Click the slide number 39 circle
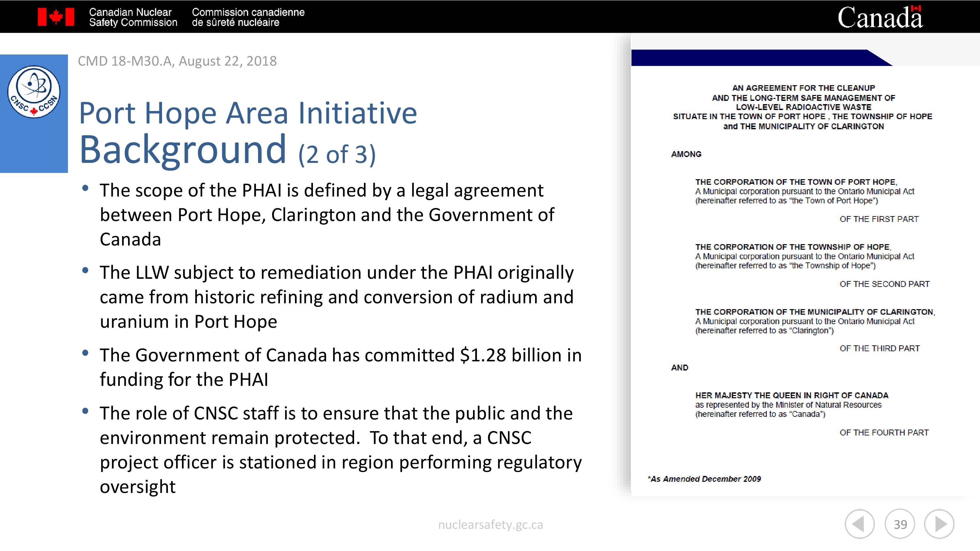The width and height of the screenshot is (980, 551). (x=900, y=524)
